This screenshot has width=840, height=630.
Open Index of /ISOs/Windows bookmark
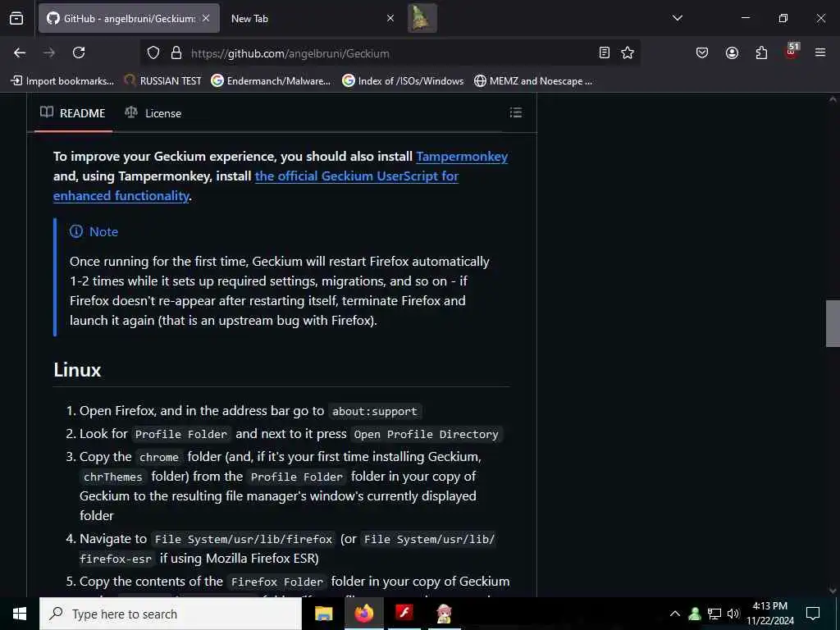point(403,81)
